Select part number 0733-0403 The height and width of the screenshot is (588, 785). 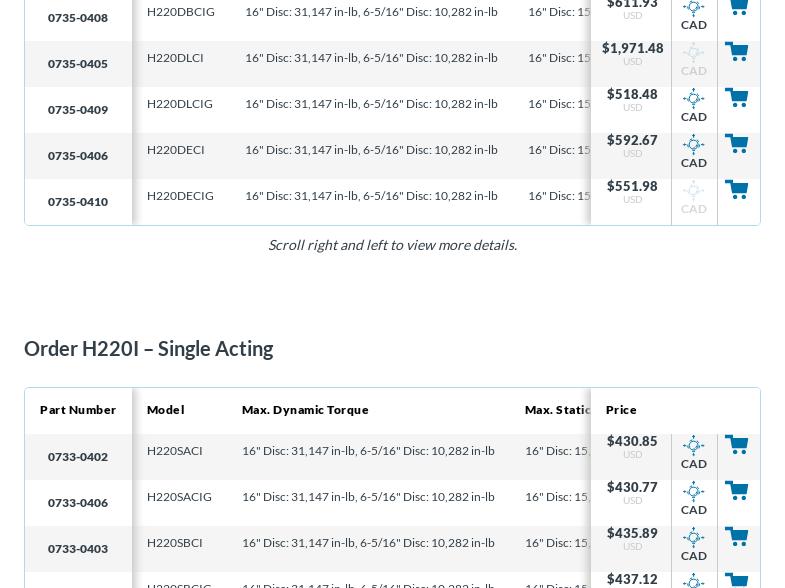pos(78,549)
